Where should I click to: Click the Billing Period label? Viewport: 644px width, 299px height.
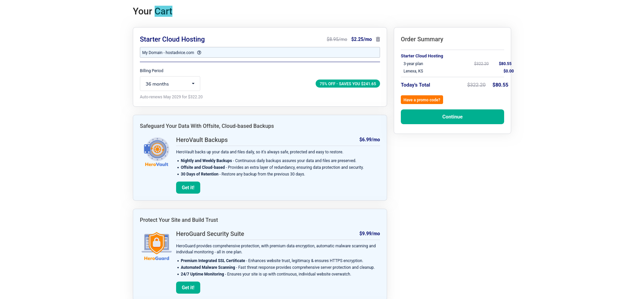(x=152, y=71)
